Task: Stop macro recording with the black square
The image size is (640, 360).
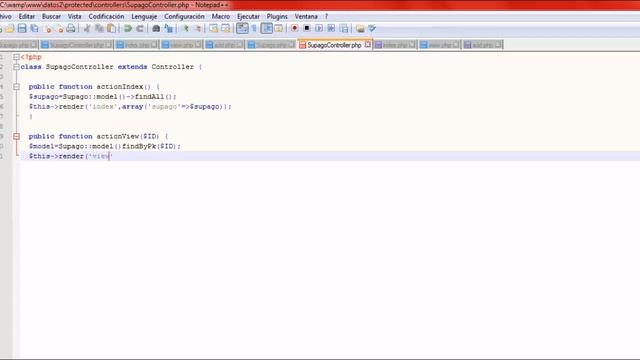Action: click(307, 28)
